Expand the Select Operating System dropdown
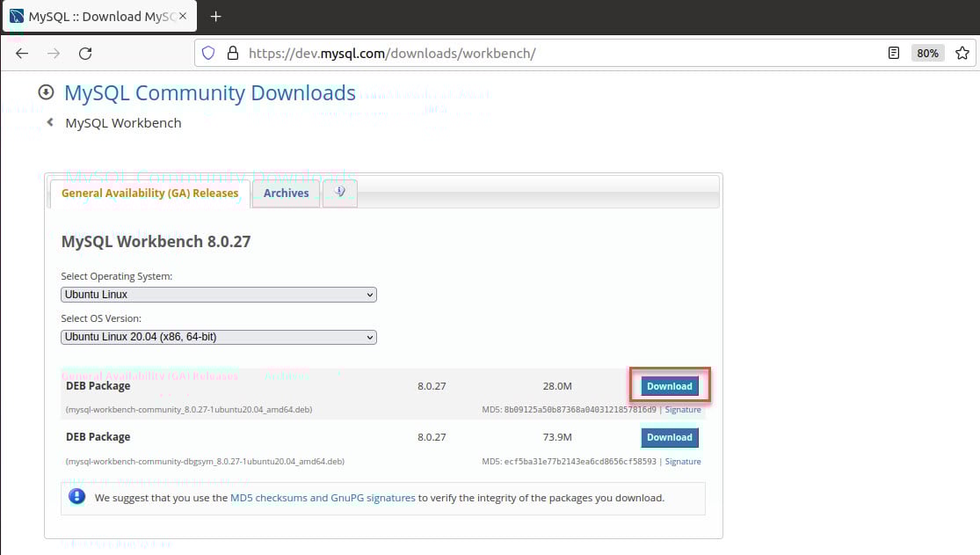The height and width of the screenshot is (555, 980). (x=219, y=295)
